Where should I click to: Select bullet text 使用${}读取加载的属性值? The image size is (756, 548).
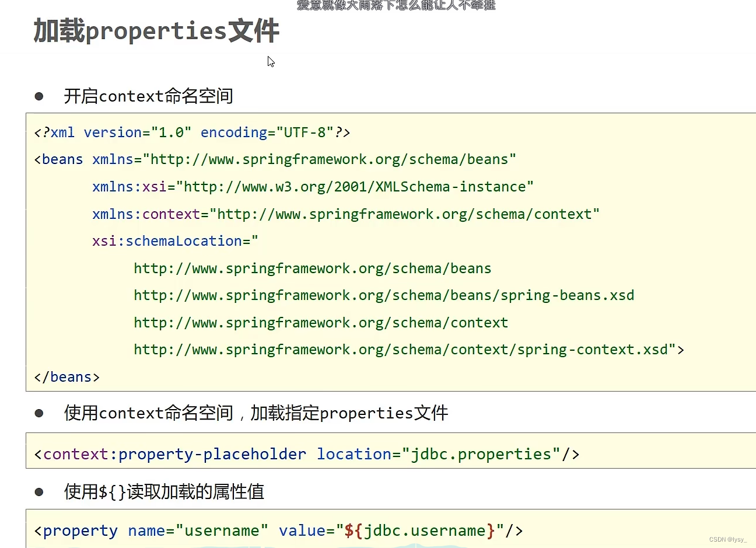point(164,492)
